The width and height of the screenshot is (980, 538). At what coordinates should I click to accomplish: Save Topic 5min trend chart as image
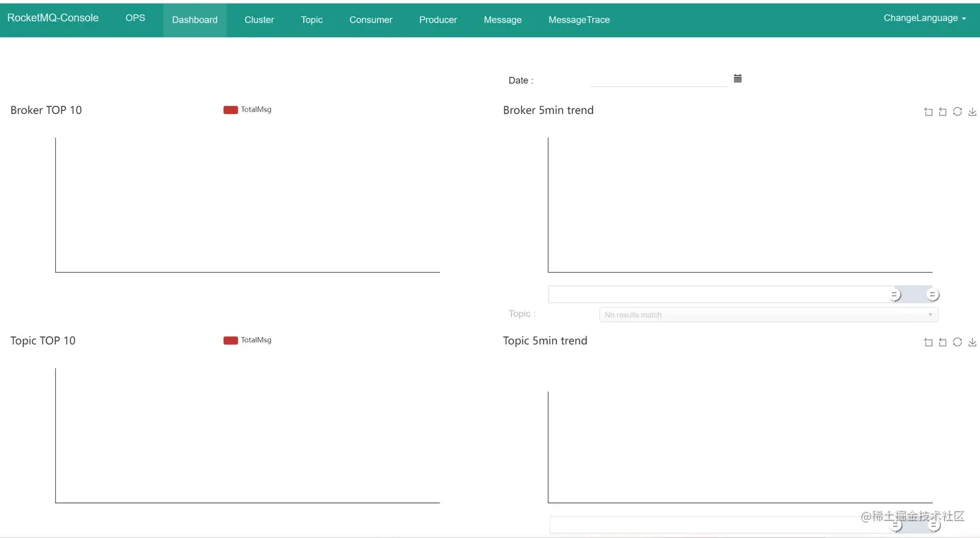click(x=972, y=342)
